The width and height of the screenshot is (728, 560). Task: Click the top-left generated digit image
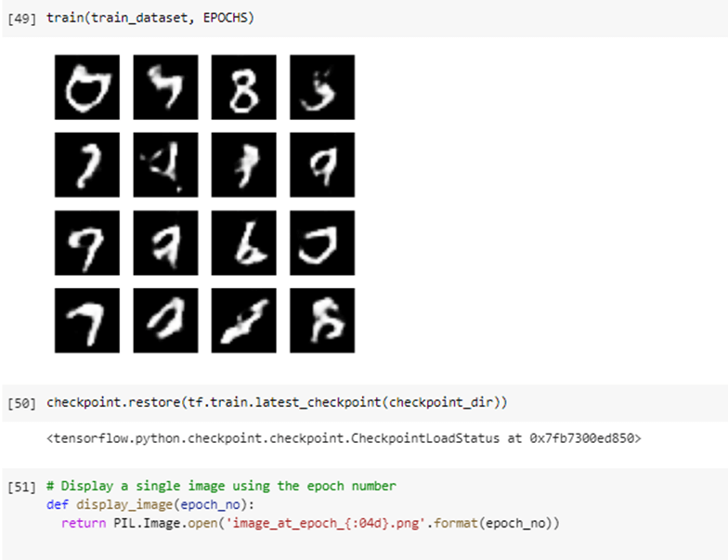click(x=87, y=87)
